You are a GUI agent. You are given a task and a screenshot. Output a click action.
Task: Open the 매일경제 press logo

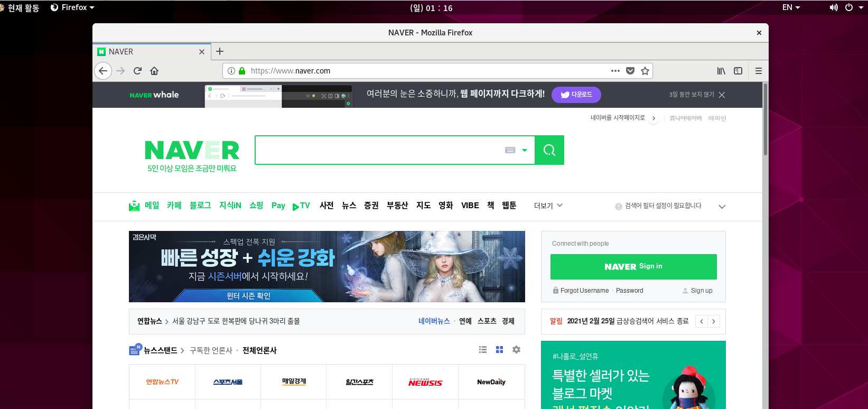(x=294, y=382)
